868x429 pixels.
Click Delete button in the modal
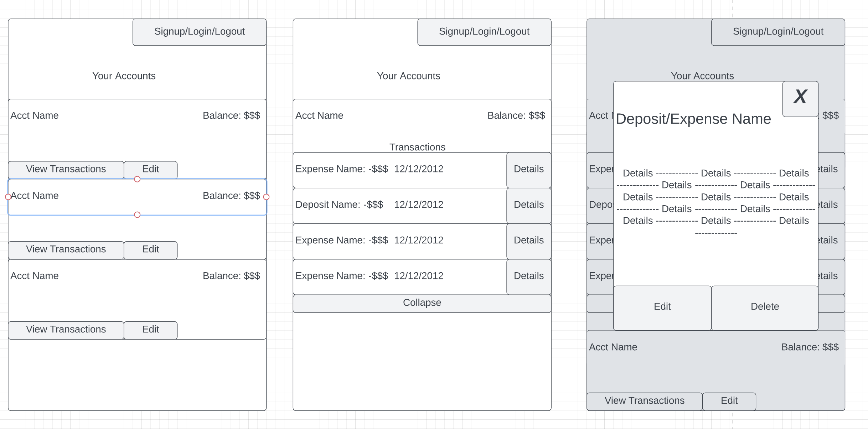coord(765,307)
